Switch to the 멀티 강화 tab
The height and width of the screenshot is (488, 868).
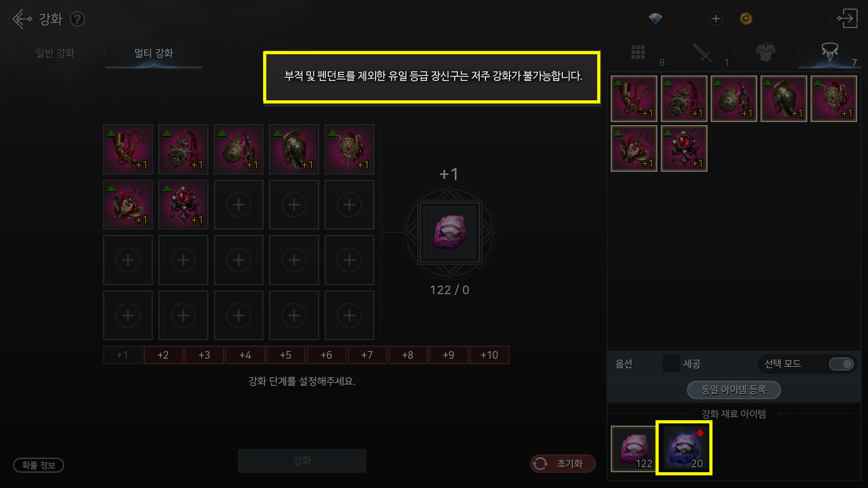154,53
